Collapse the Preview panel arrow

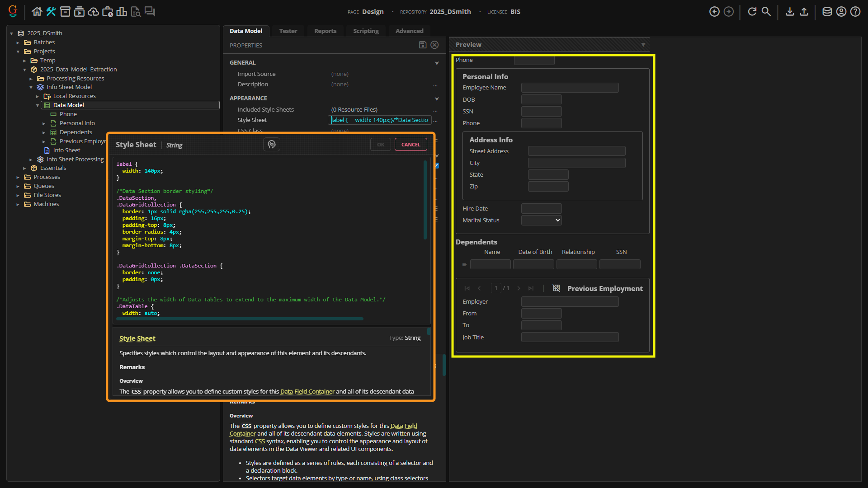[643, 45]
